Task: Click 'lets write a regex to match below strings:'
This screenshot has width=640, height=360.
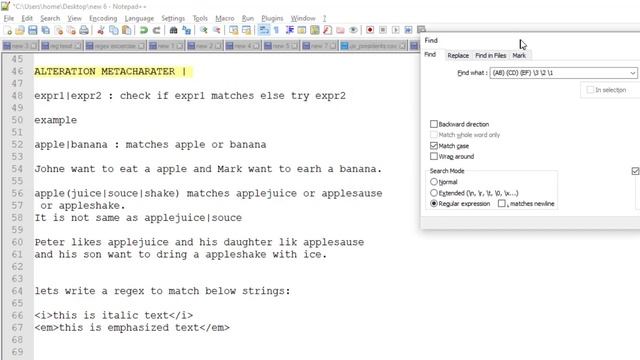Action: pos(162,291)
